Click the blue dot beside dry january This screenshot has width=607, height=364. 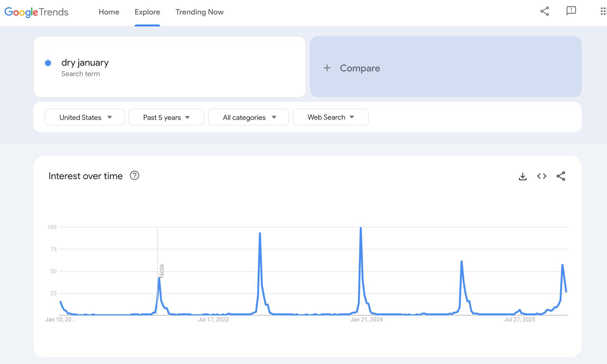48,63
